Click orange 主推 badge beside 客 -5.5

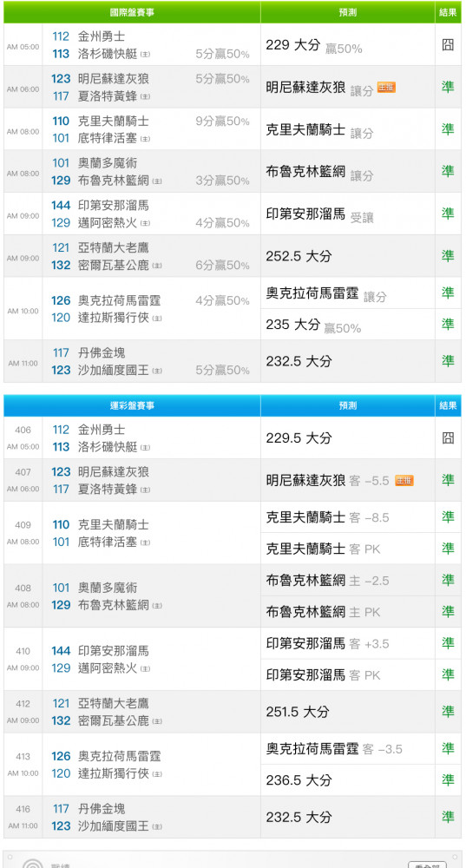[x=404, y=481]
